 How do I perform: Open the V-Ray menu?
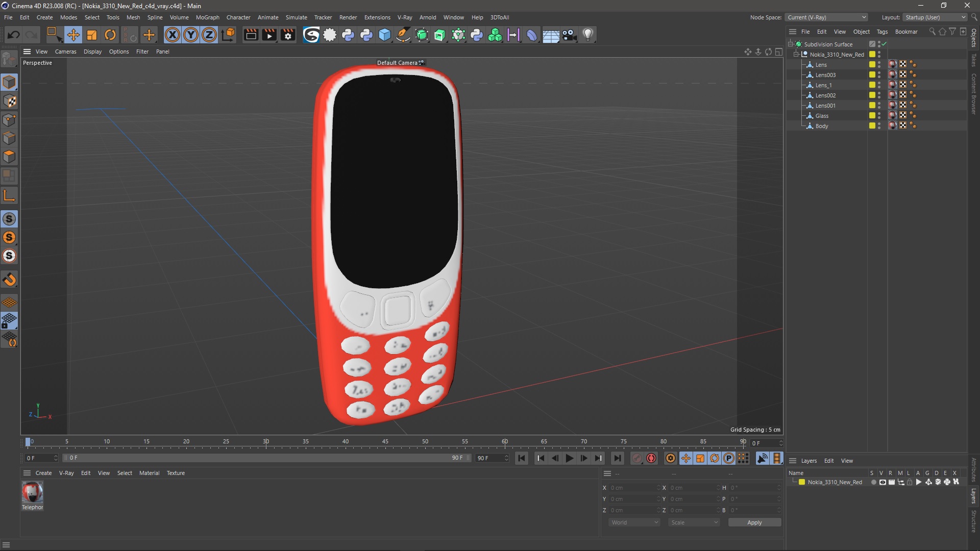[405, 17]
